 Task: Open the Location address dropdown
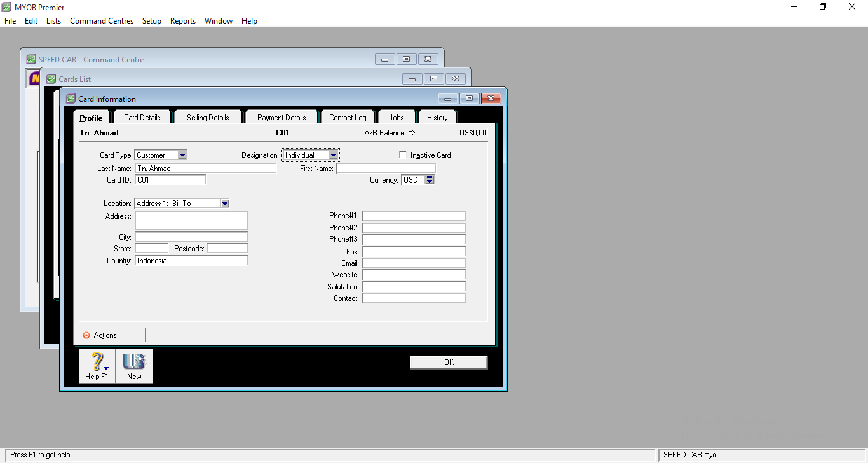225,204
